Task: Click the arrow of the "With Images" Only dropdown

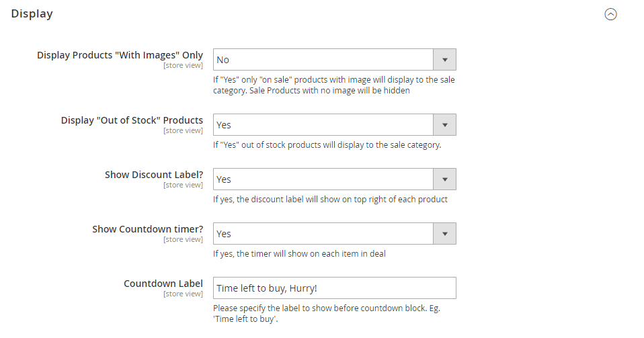Action: pos(444,60)
